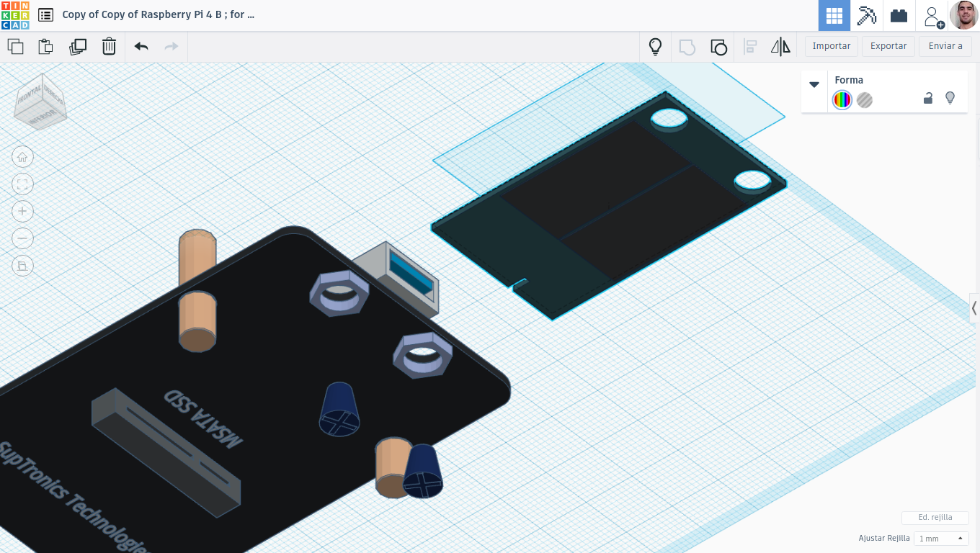Viewport: 980px width, 553px height.
Task: Expand the right shapes panel handle
Action: pos(974,308)
